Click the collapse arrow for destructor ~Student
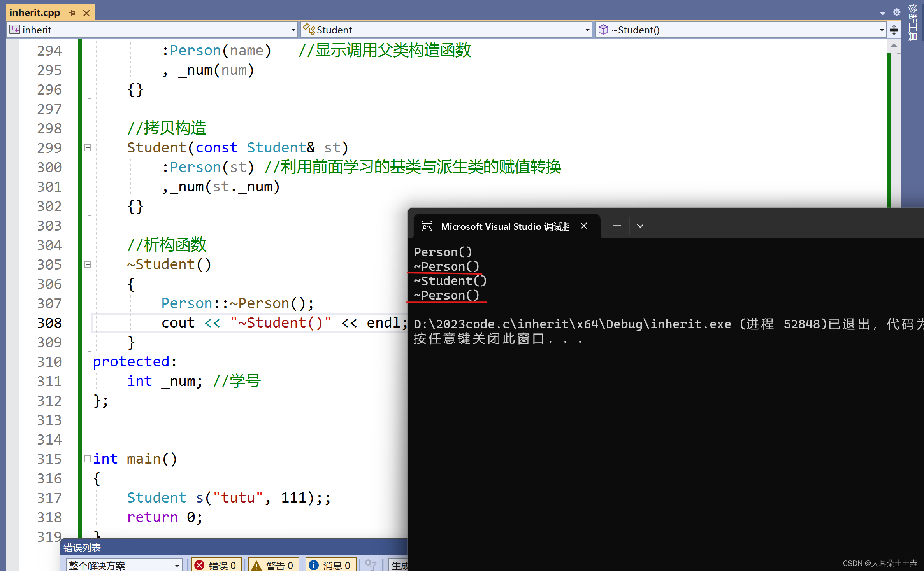This screenshot has height=571, width=924. (87, 264)
